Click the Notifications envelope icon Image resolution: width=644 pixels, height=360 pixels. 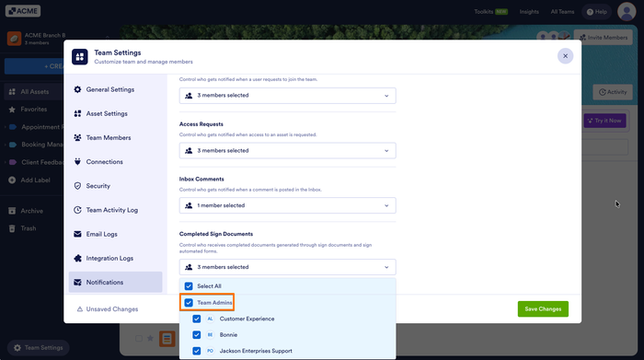point(77,283)
